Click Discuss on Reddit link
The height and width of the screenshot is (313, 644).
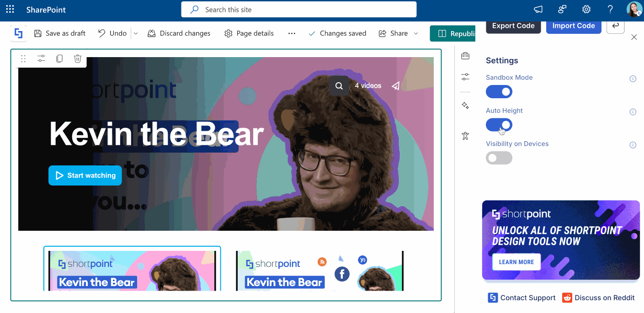coord(599,298)
